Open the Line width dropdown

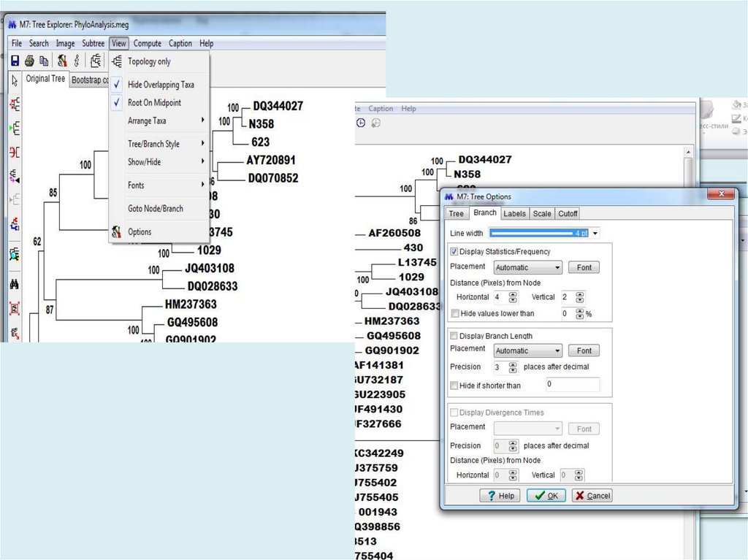pos(596,233)
